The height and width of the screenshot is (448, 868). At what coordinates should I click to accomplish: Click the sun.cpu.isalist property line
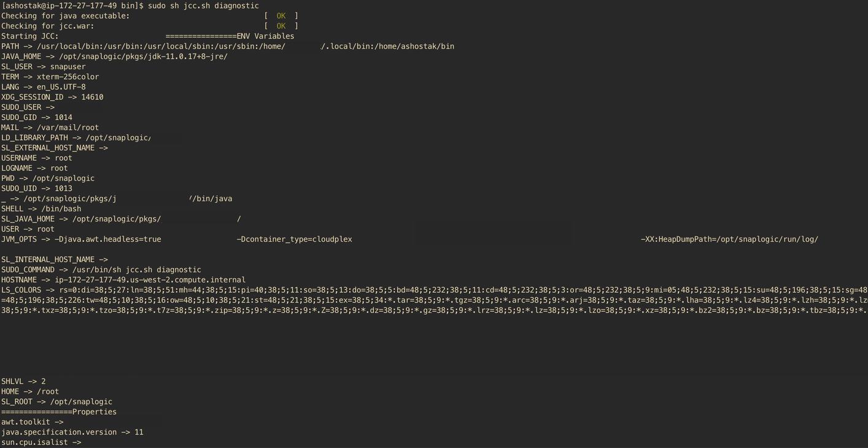pyautogui.click(x=41, y=442)
